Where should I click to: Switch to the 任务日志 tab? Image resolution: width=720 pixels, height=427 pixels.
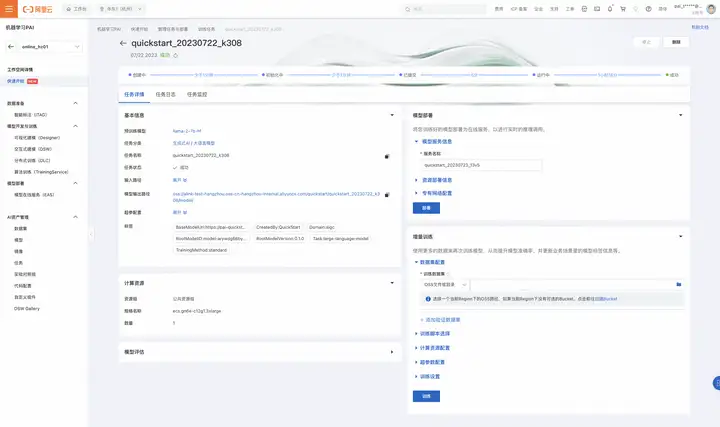[x=166, y=95]
